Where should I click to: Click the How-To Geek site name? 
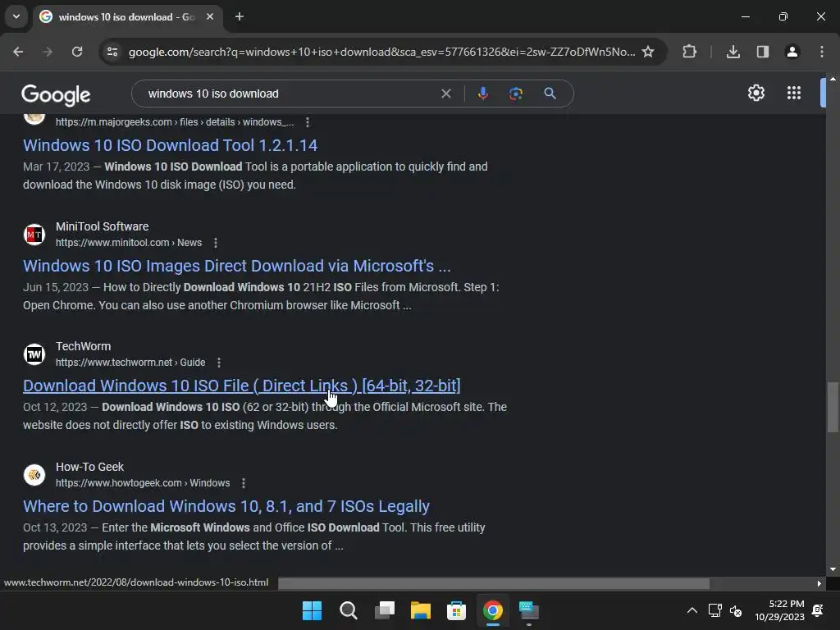coord(89,467)
